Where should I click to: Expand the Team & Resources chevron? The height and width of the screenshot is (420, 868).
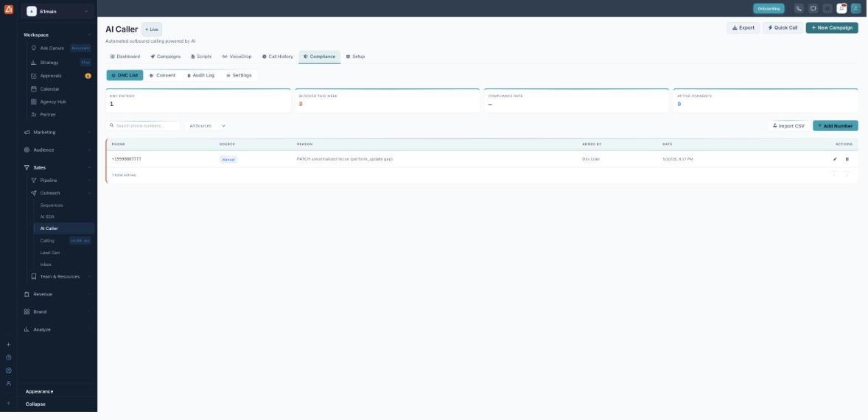coord(90,276)
